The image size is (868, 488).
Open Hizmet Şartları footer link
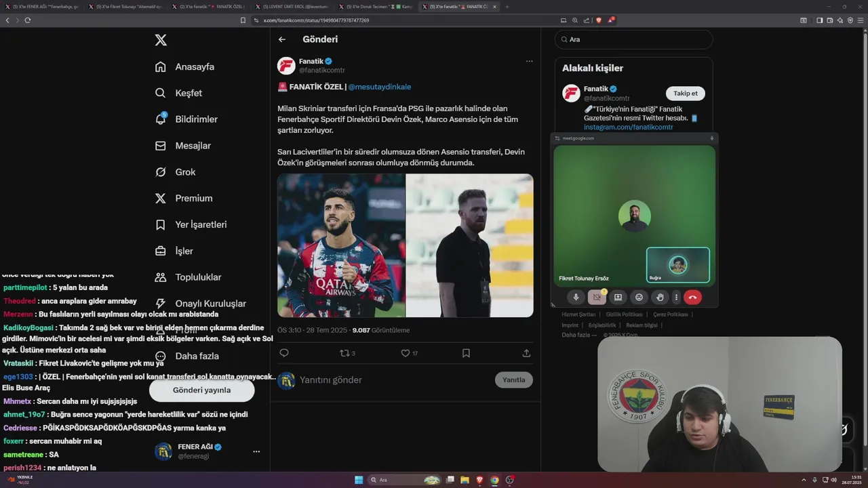click(x=578, y=314)
